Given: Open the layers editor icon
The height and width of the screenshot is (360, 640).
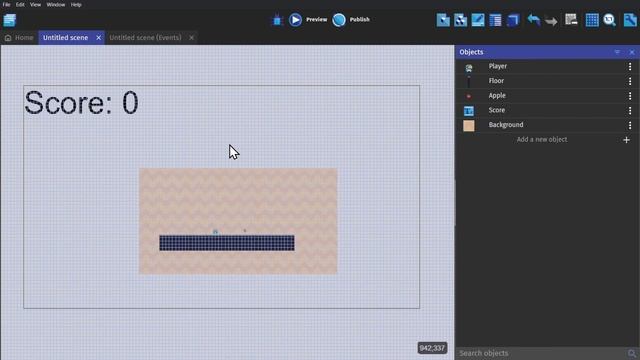Looking at the screenshot, I should 513,20.
